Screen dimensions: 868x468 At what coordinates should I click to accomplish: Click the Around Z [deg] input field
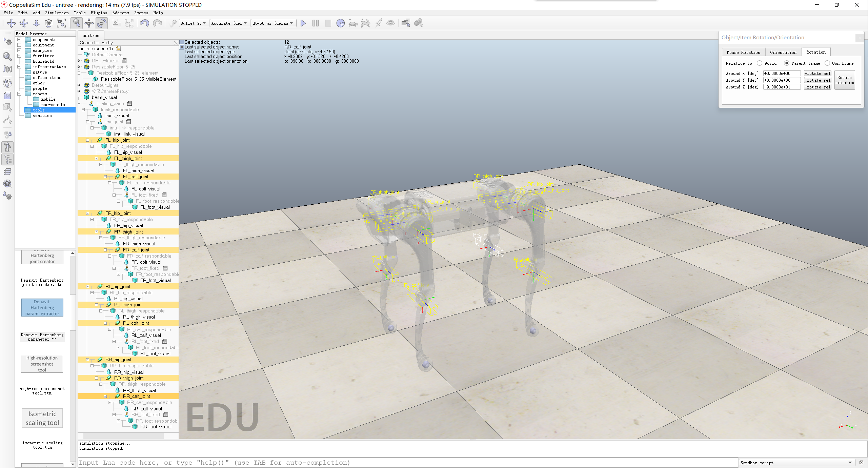click(x=781, y=87)
